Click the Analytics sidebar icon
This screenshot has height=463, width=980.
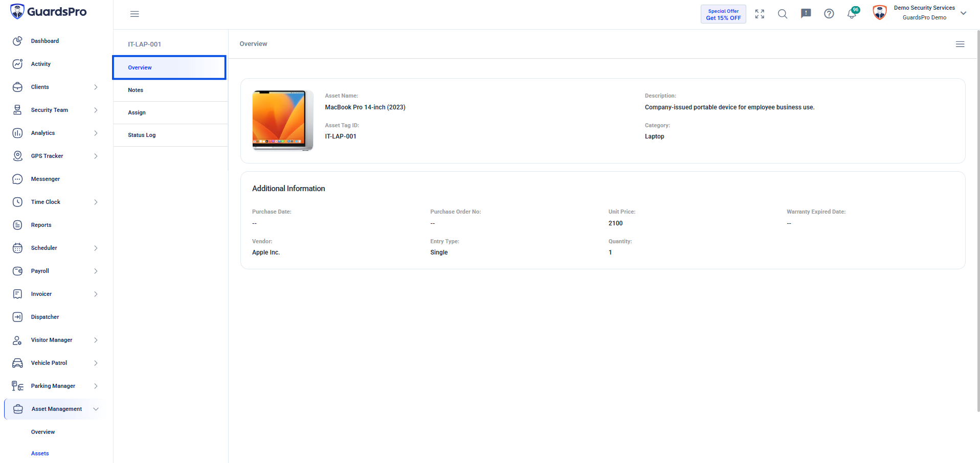click(17, 133)
